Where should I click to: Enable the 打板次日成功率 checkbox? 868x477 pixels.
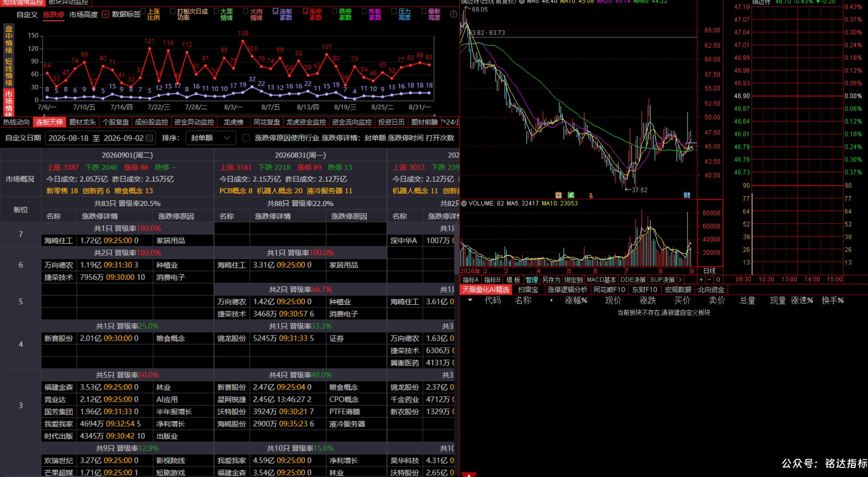[x=173, y=11]
